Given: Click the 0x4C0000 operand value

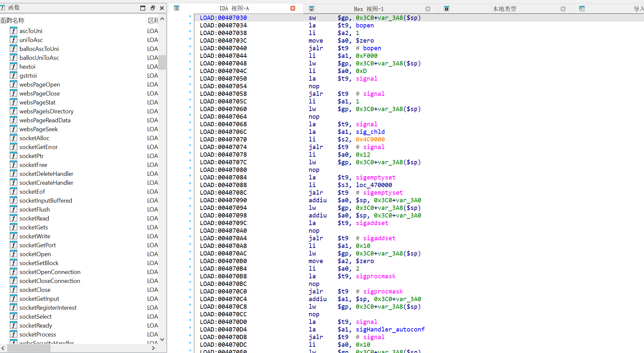Looking at the screenshot, I should pyautogui.click(x=370, y=139).
